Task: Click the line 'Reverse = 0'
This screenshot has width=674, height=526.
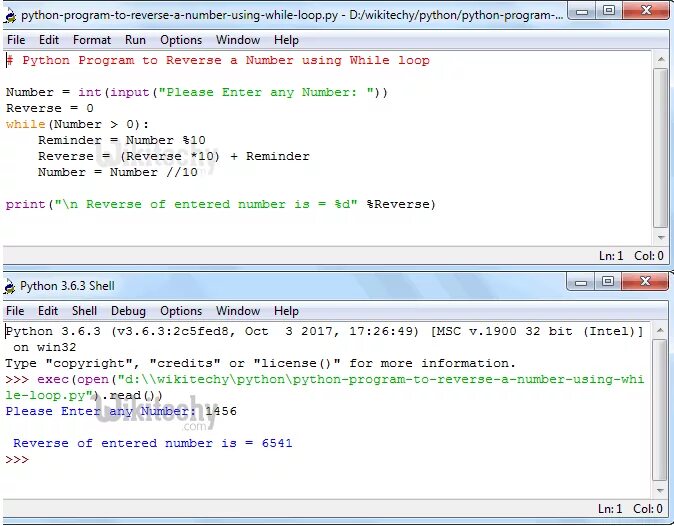Action: pyautogui.click(x=50, y=108)
